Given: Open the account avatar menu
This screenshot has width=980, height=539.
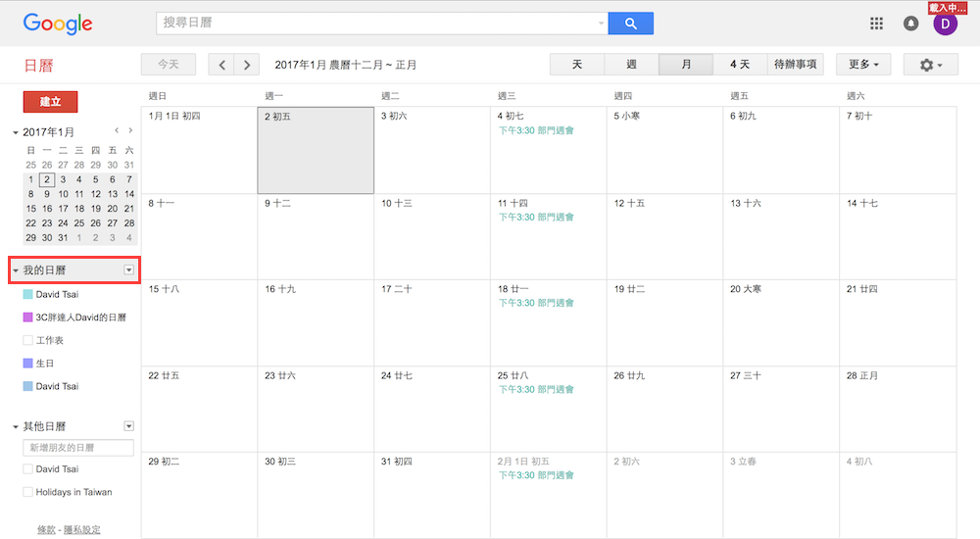Looking at the screenshot, I should click(945, 24).
